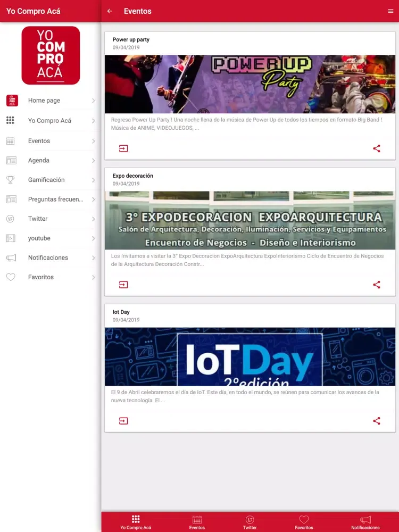Click the Twitter bird icon in sidebar
This screenshot has height=532, width=399.
[11, 219]
